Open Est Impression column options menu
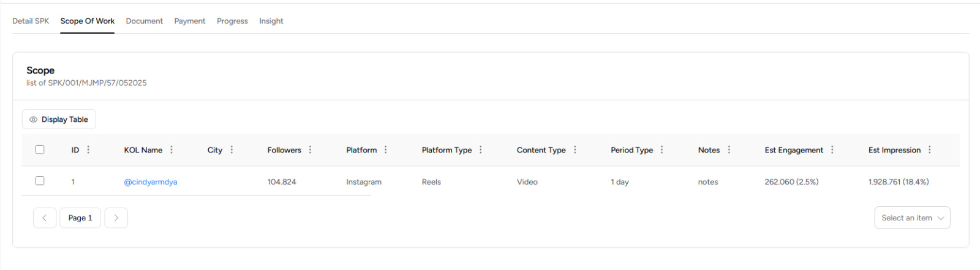The height and width of the screenshot is (270, 980). (x=929, y=150)
